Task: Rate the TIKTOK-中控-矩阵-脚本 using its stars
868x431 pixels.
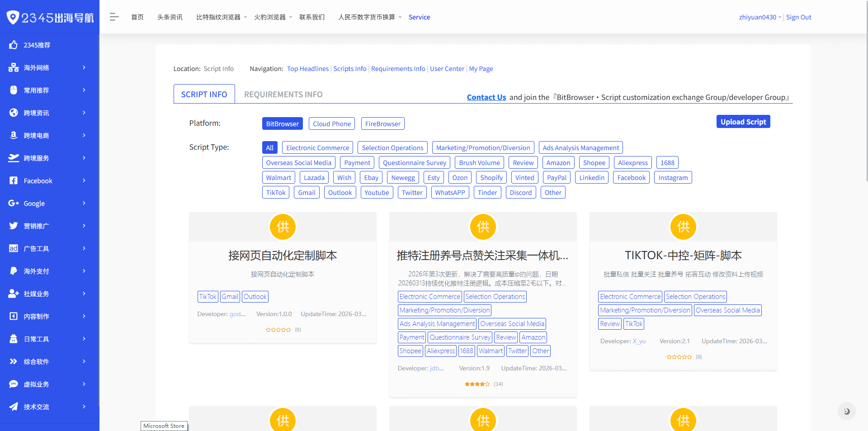Action: click(x=679, y=356)
